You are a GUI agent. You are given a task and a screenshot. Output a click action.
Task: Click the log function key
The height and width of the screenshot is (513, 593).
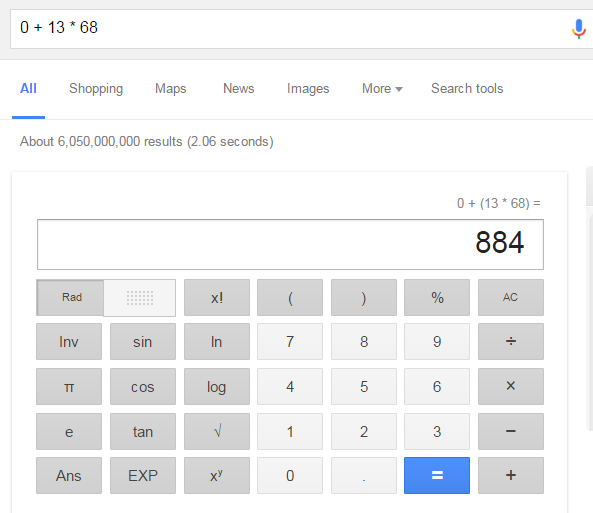217,387
